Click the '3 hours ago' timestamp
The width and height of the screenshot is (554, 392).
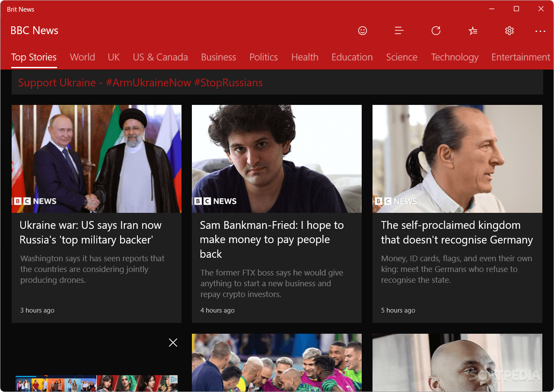(x=37, y=310)
